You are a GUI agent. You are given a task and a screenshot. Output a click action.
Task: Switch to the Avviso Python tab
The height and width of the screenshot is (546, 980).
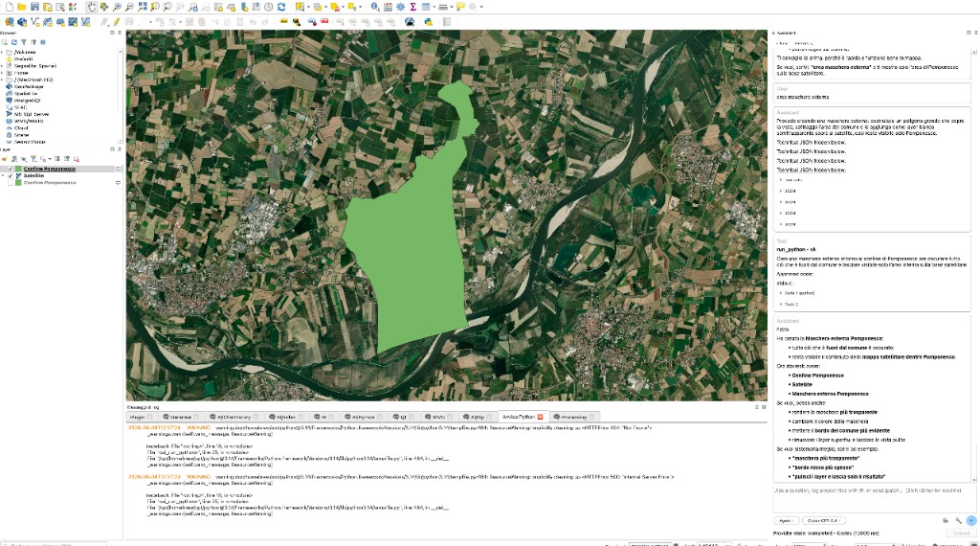click(518, 417)
